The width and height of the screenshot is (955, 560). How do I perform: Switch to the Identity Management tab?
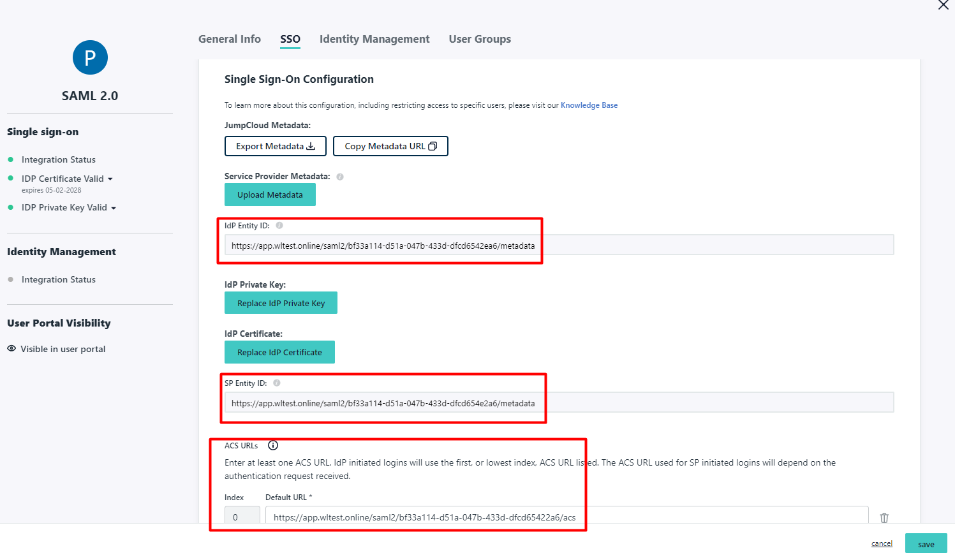coord(374,39)
